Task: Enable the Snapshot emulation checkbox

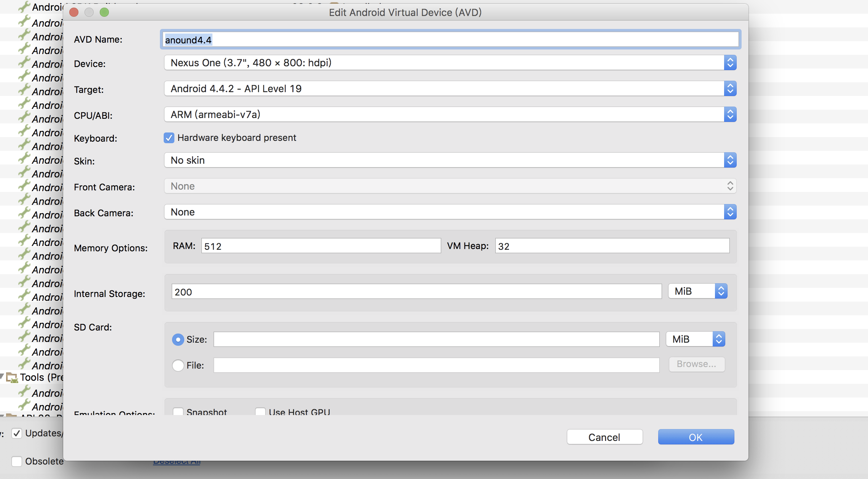Action: (178, 412)
